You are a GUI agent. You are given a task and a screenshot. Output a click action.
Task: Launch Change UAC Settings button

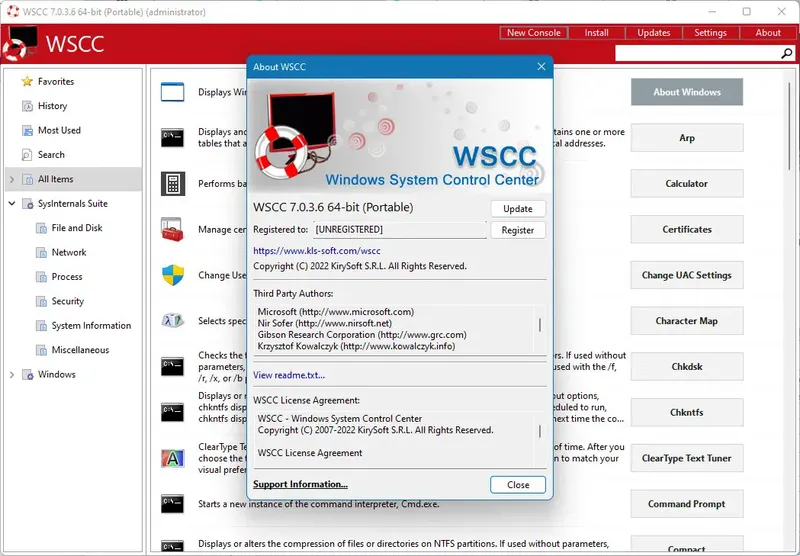point(687,275)
